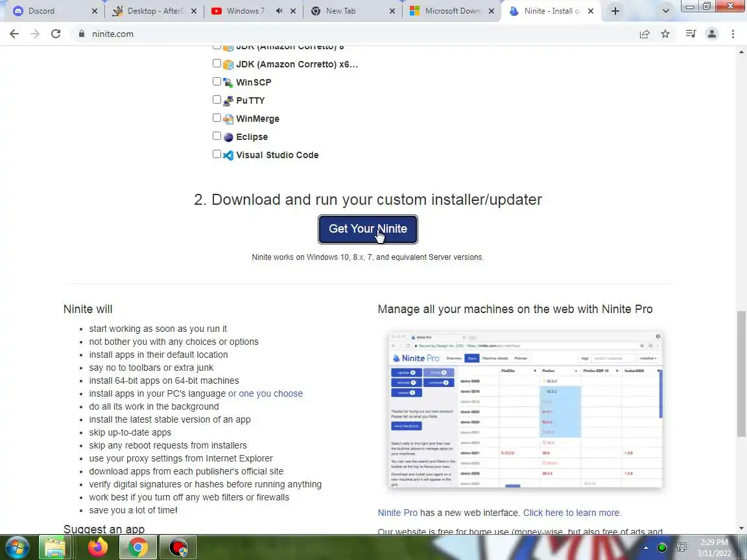Click the Get Your Ninite button
The height and width of the screenshot is (560, 747).
[x=368, y=229]
